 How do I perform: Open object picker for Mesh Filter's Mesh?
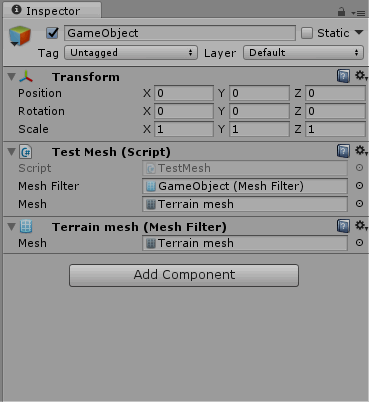[359, 243]
